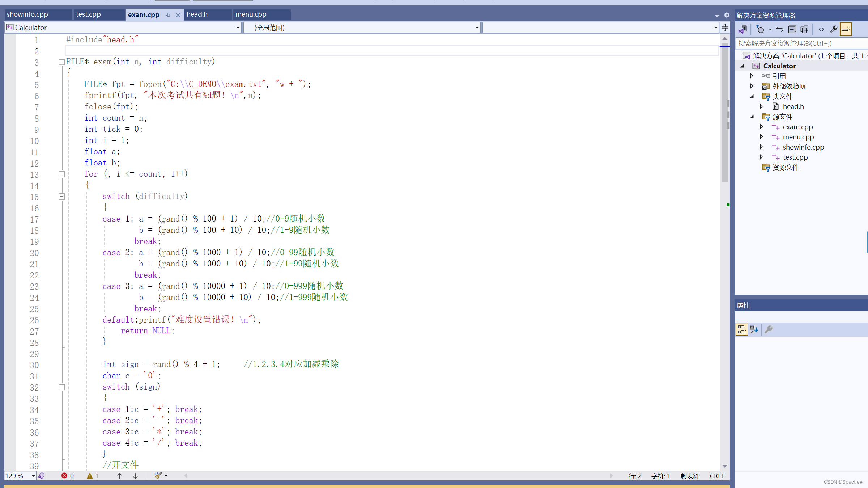
Task: Toggle pin on exam.cpp tab
Action: [168, 15]
